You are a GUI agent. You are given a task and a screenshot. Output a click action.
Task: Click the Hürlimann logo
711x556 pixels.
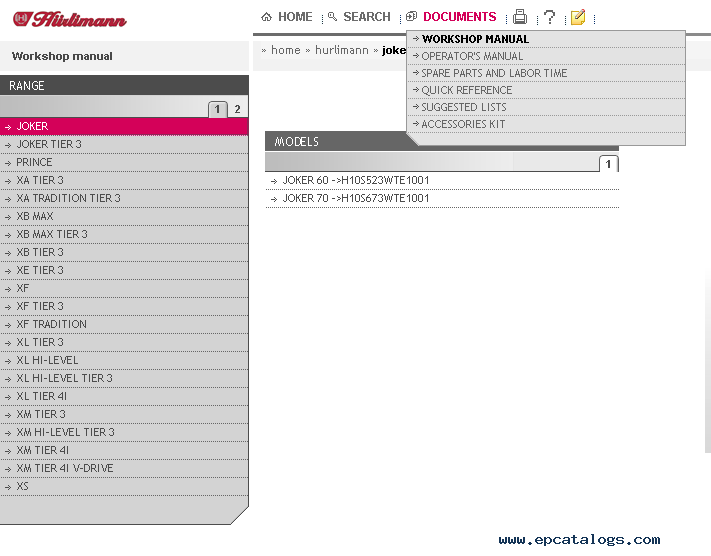coord(70,20)
